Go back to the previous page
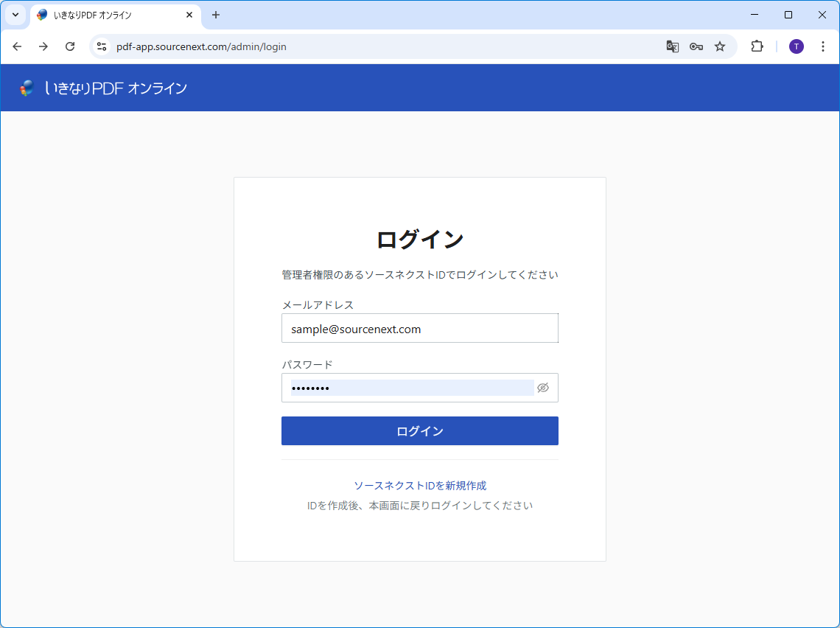This screenshot has width=840, height=628. (17, 46)
